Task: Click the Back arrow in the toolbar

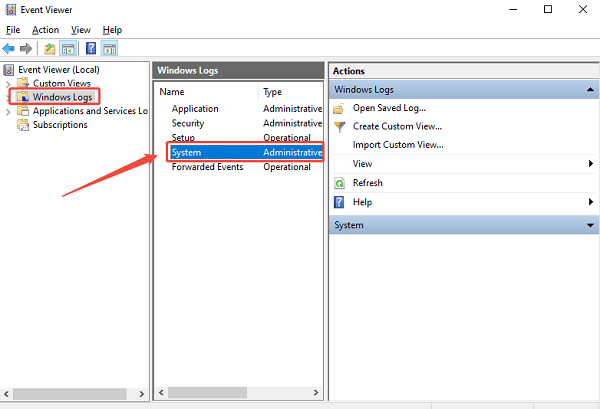Action: (x=9, y=48)
